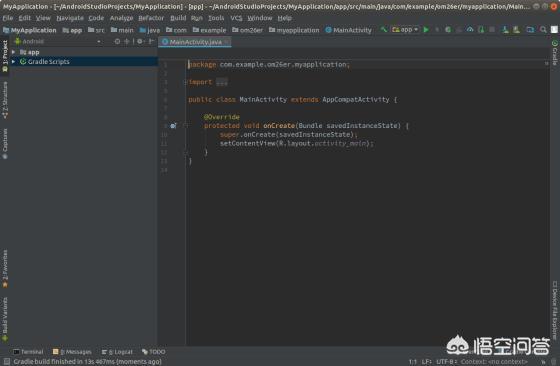
Task: Click the main breadcrumb folder
Action: click(122, 30)
